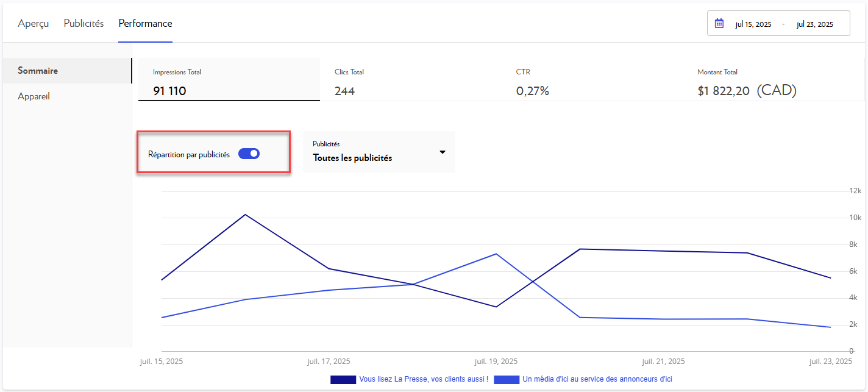This screenshot has width=868, height=392.
Task: Click the end date jul 23, 2025
Action: [814, 24]
